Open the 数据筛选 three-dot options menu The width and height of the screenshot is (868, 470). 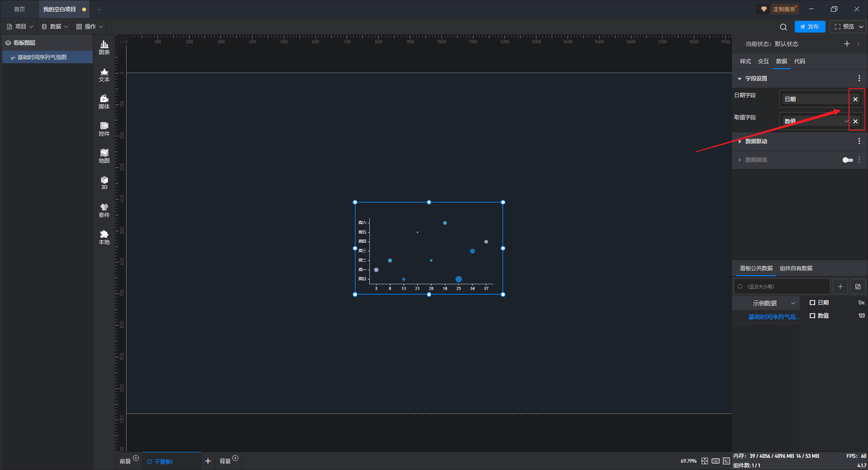859,160
